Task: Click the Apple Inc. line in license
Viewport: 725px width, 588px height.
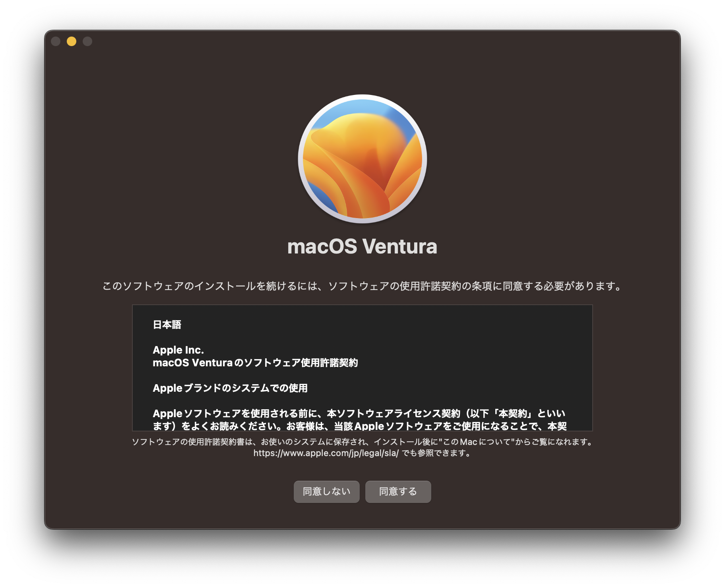Action: pyautogui.click(x=178, y=350)
